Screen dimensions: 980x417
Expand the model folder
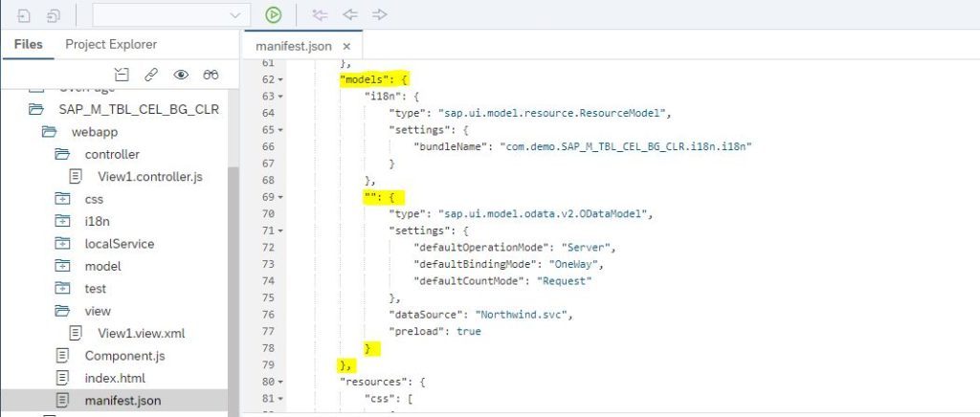pos(62,267)
